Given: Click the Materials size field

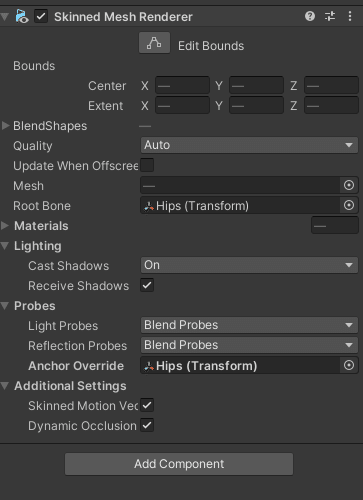Looking at the screenshot, I should click(335, 226).
